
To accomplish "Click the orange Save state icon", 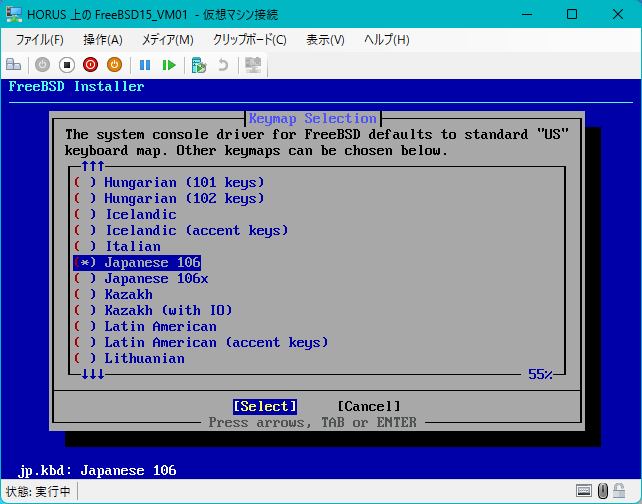I will (115, 65).
